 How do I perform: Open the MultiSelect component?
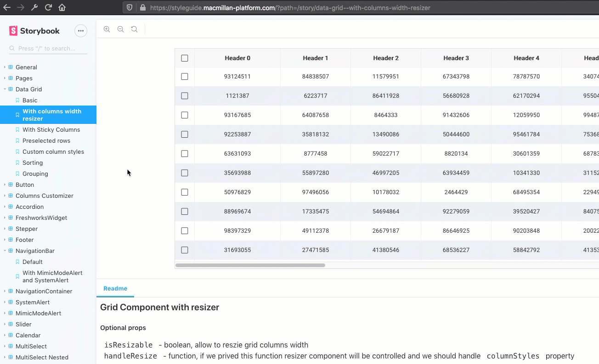[31, 346]
